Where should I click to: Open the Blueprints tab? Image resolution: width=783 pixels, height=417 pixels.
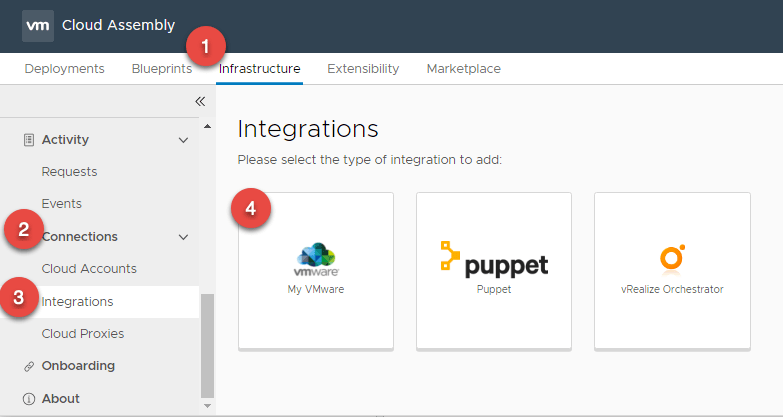tap(161, 69)
